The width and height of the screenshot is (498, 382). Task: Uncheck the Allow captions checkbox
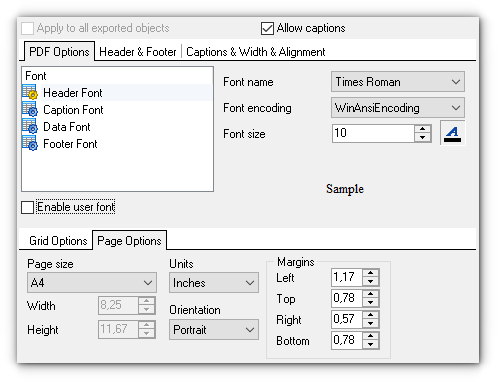click(x=267, y=28)
